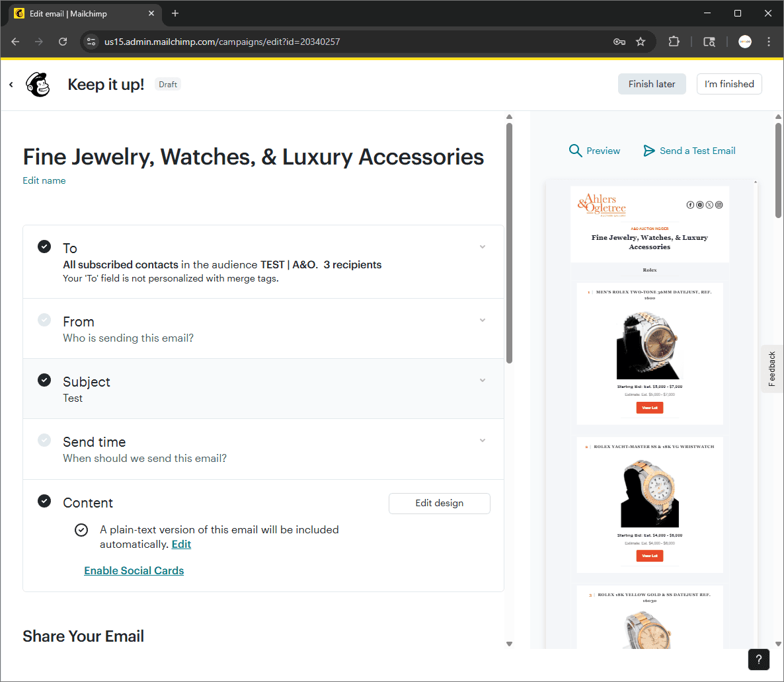Click the From section heading
Viewport: 784px width, 682px height.
click(79, 321)
